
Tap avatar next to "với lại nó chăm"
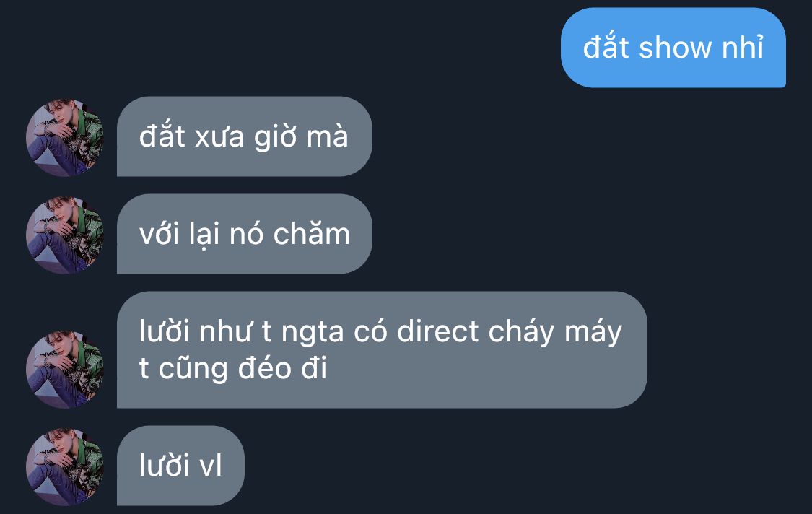[65, 235]
